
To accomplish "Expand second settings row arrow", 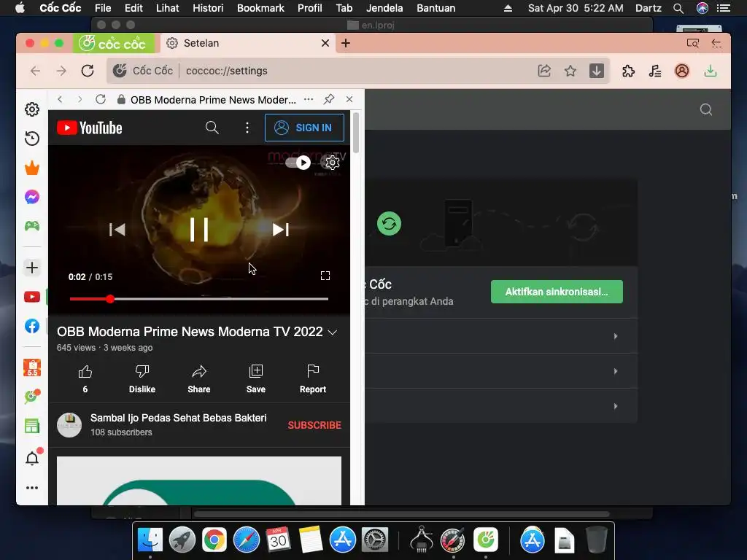I will coord(616,371).
